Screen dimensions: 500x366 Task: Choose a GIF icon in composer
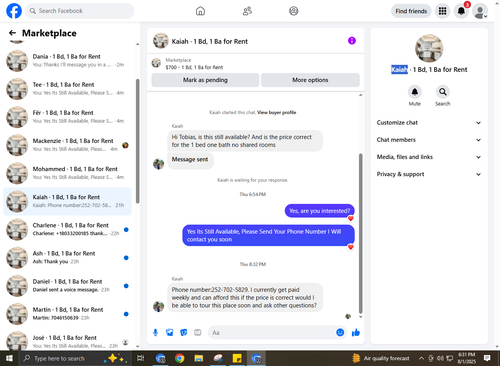[x=198, y=332]
